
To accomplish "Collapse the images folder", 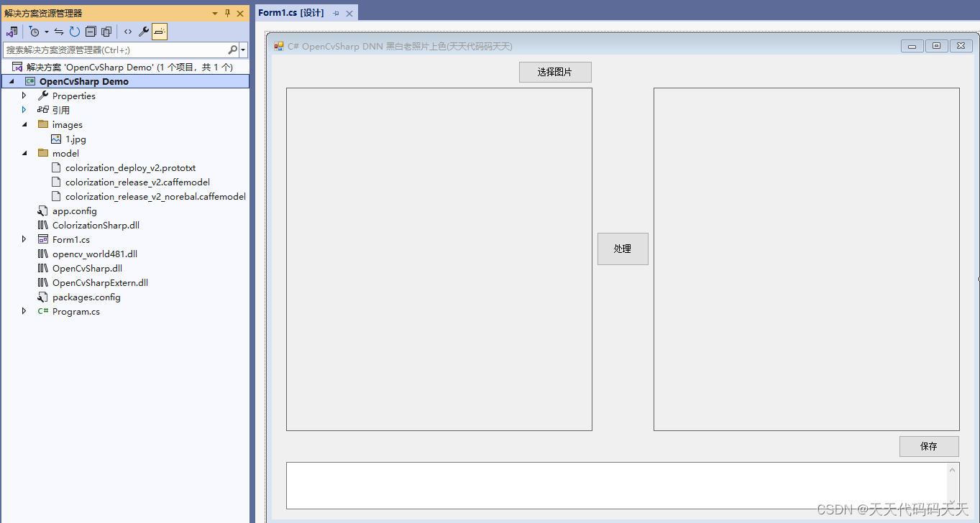I will [x=24, y=124].
